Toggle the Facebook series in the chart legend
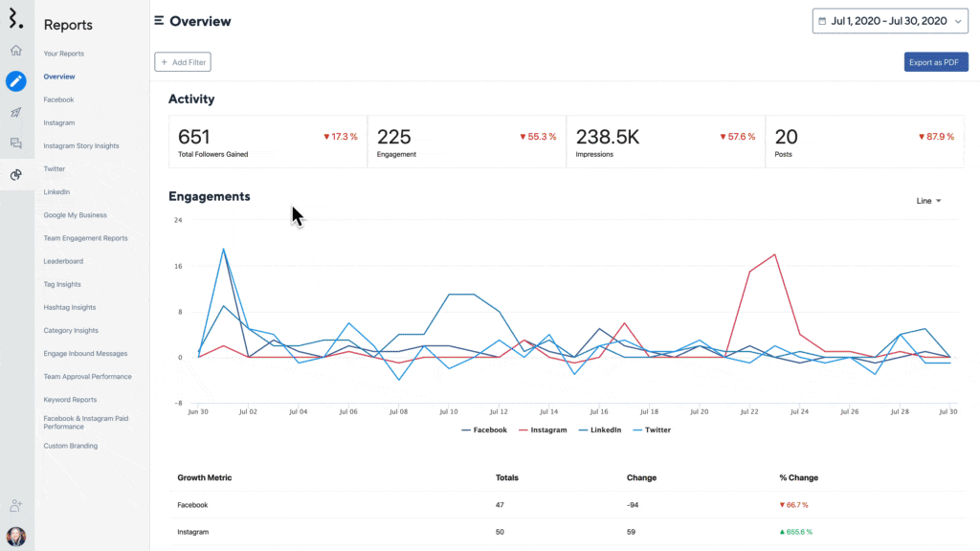The height and width of the screenshot is (551, 980). click(483, 430)
